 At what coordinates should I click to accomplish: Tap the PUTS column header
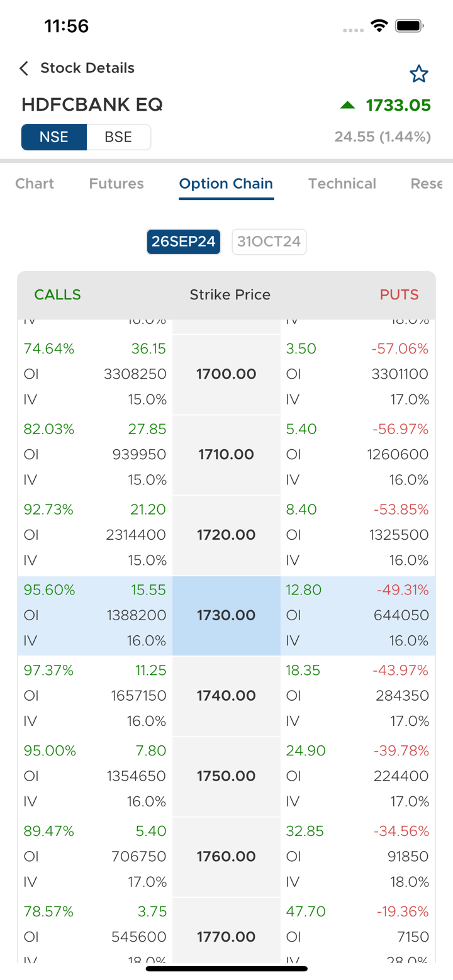(399, 294)
